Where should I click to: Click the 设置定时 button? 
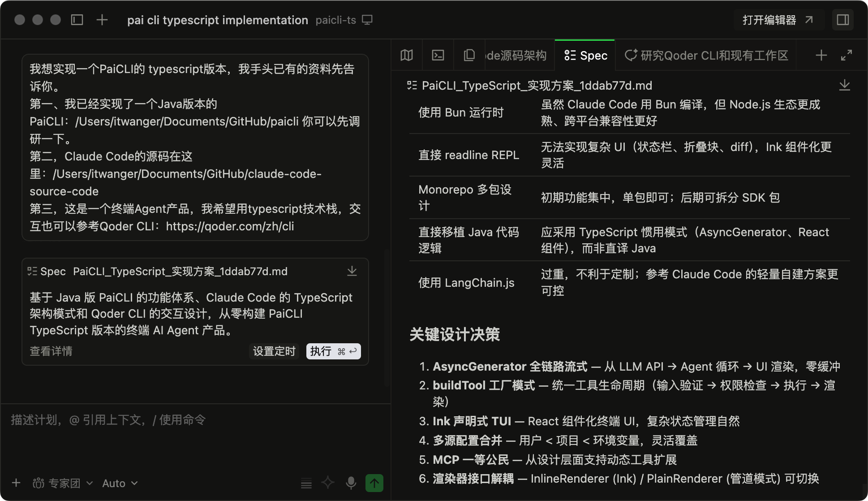click(274, 351)
